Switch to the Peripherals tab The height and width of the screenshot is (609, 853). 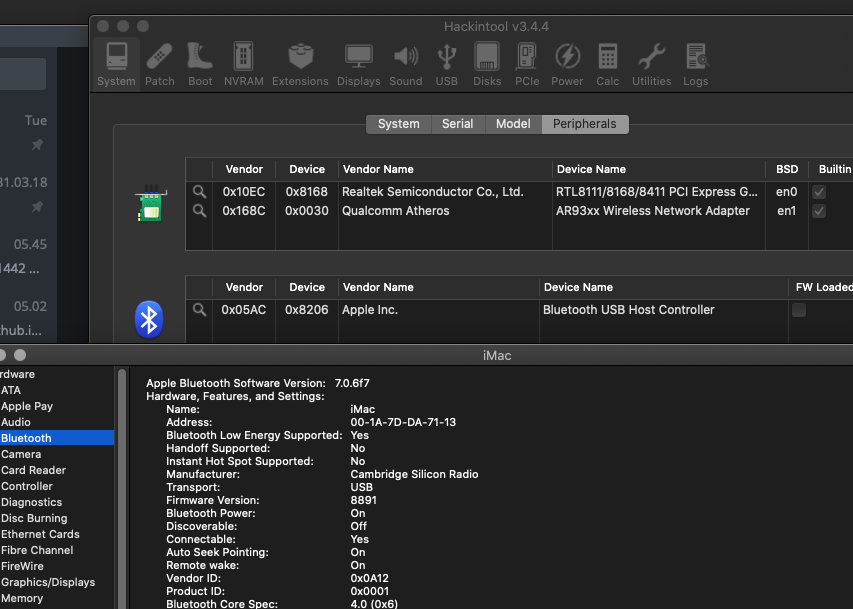click(x=585, y=124)
